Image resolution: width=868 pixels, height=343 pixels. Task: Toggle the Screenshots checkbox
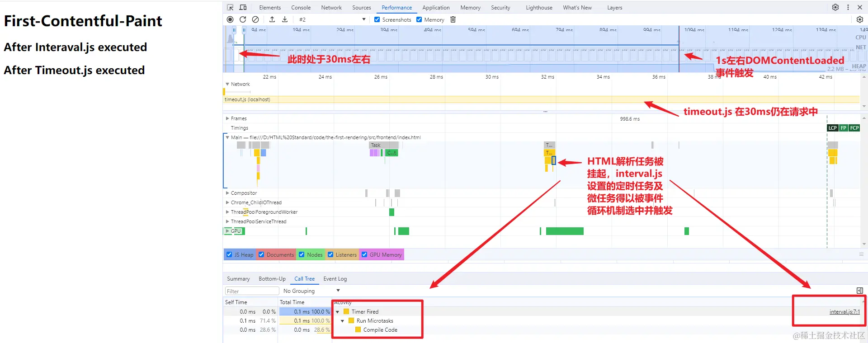click(x=377, y=19)
